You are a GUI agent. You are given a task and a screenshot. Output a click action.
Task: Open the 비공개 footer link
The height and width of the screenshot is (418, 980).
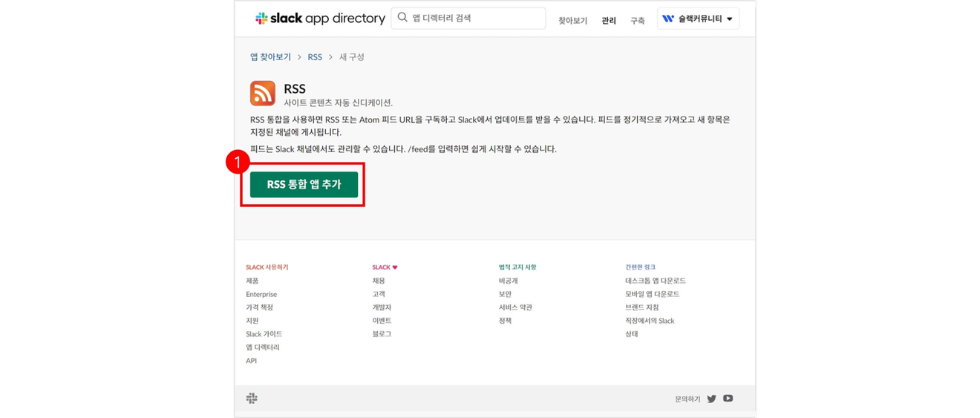pyautogui.click(x=509, y=281)
